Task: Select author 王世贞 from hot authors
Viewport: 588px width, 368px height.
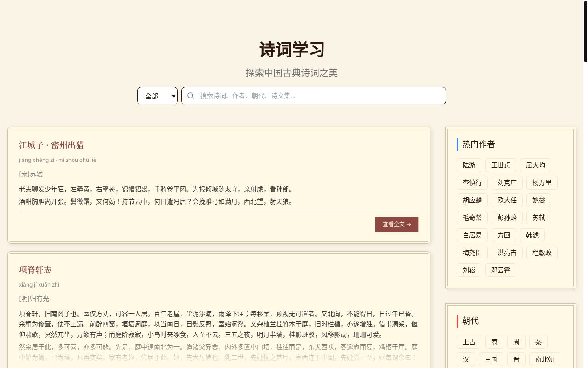Action: 500,165
